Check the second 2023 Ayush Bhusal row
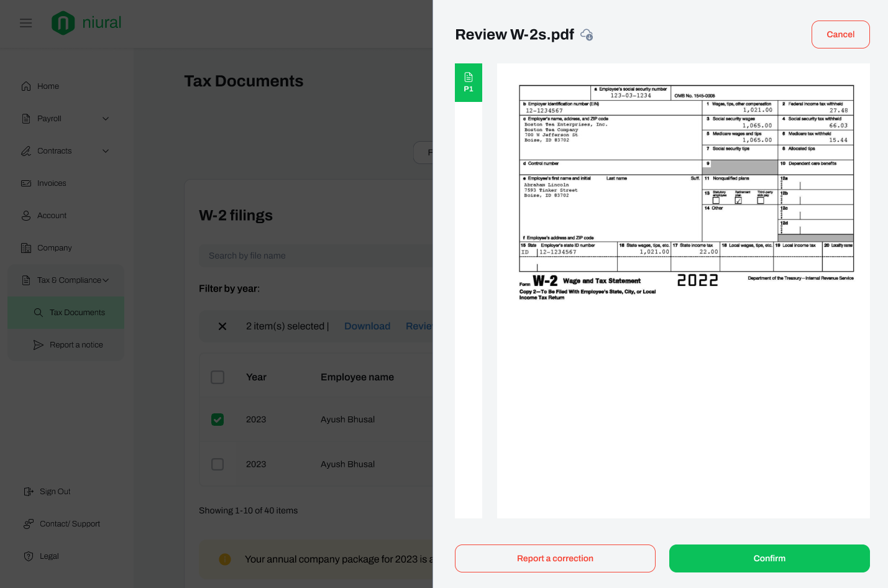Viewport: 888px width, 588px height. point(217,464)
